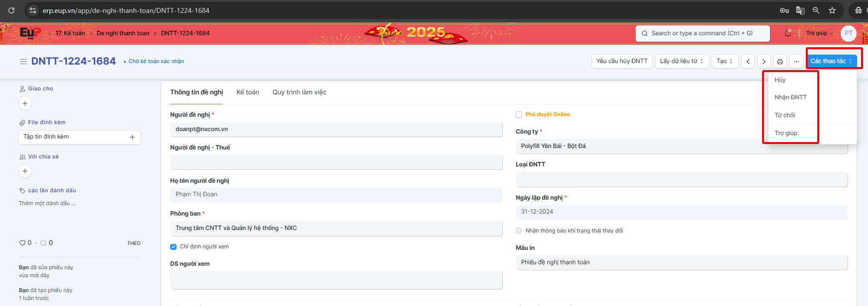
Task: Add assignee under Giao cho
Action: (25, 103)
